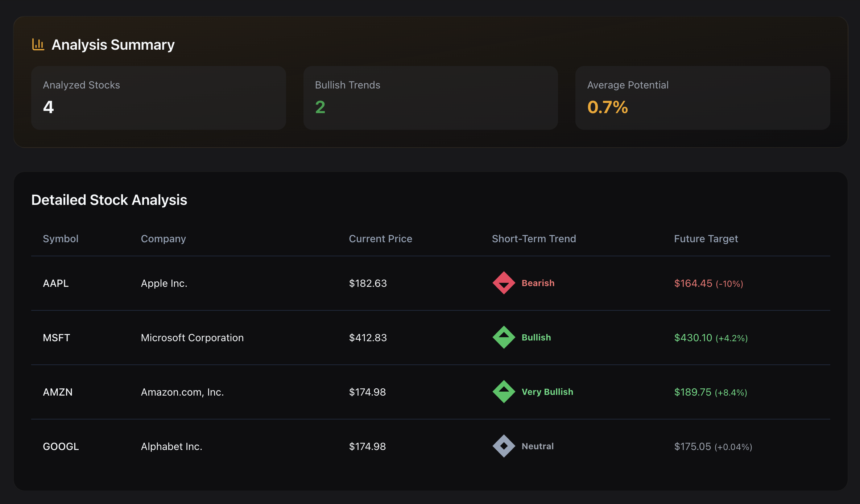The width and height of the screenshot is (860, 504).
Task: Click the $430.10 future target for Microsoft
Action: point(693,338)
